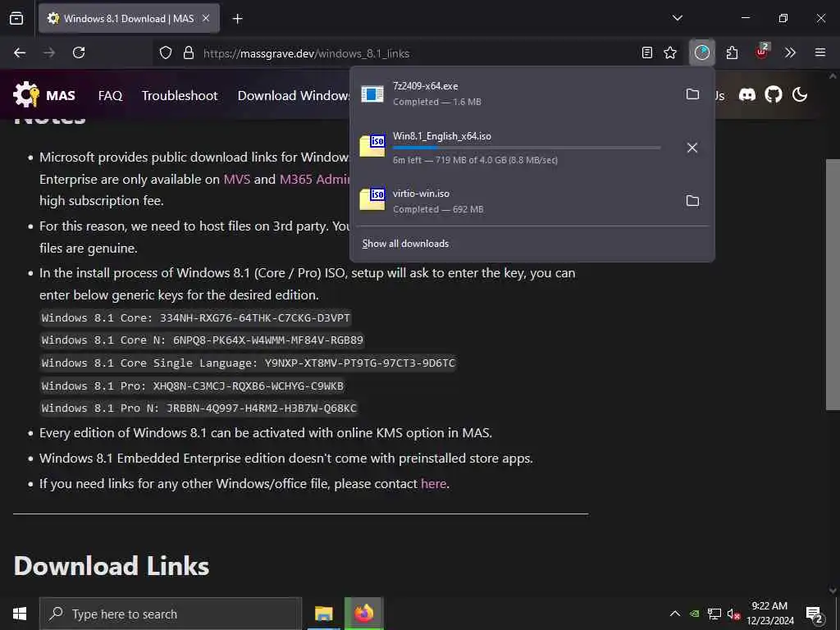
Task: Open Discord icon in site header
Action: tap(747, 95)
